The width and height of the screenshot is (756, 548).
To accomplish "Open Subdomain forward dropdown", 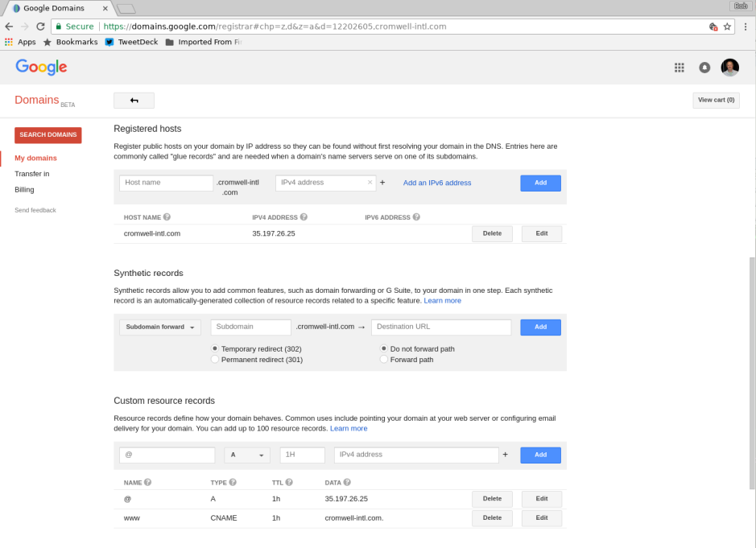I will [x=160, y=328].
